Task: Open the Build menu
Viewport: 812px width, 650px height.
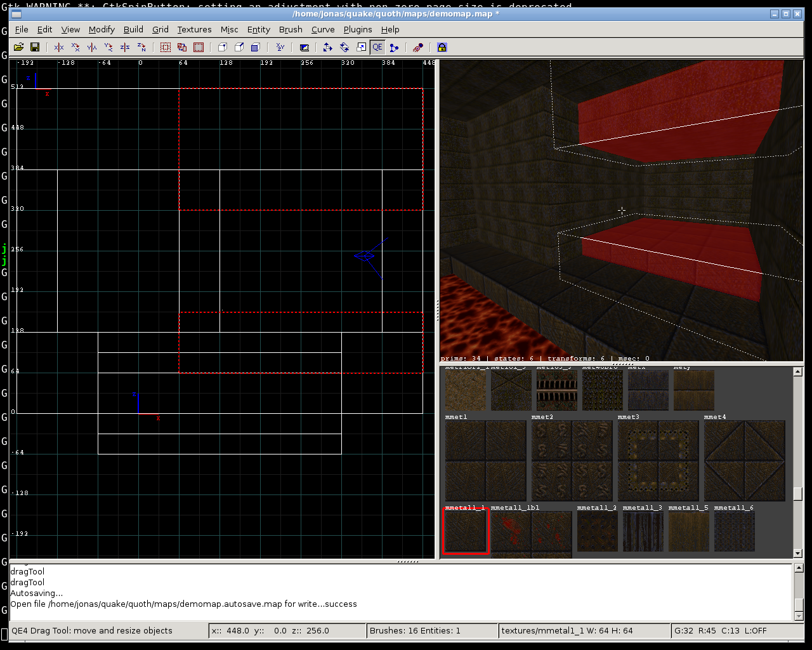Action: tap(133, 29)
